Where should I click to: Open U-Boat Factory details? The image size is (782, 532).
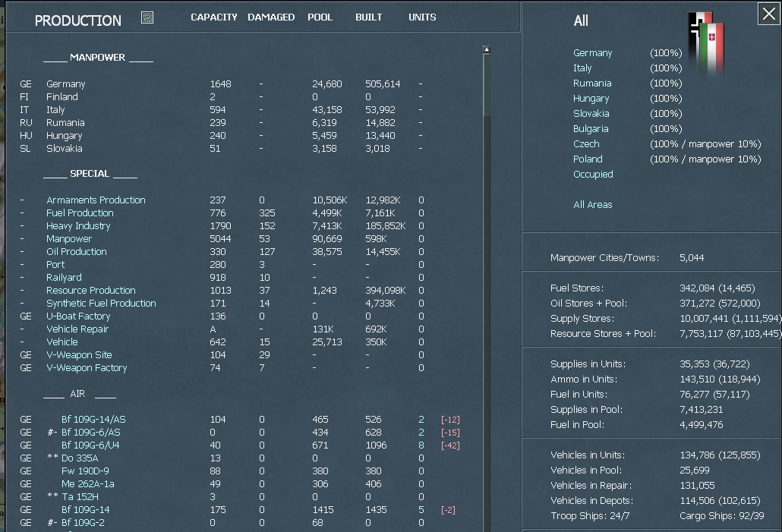pyautogui.click(x=78, y=316)
